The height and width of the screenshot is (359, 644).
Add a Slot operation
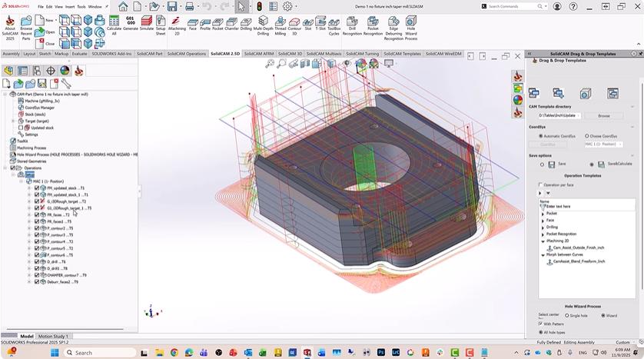[308, 24]
